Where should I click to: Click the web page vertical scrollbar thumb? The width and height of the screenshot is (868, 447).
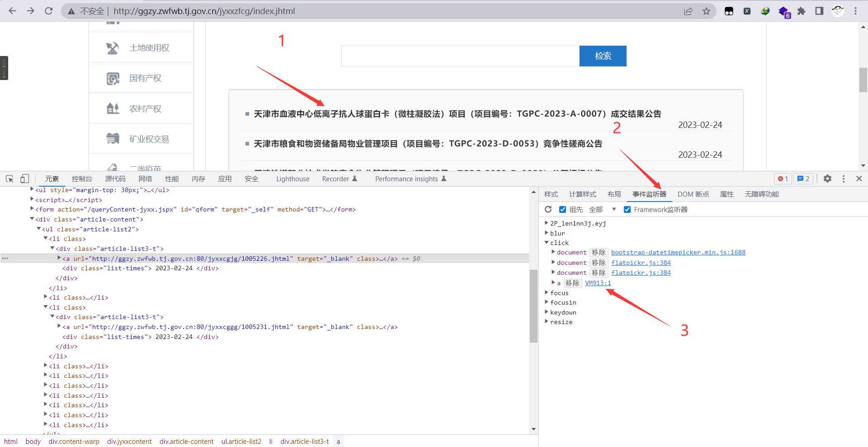[x=863, y=80]
